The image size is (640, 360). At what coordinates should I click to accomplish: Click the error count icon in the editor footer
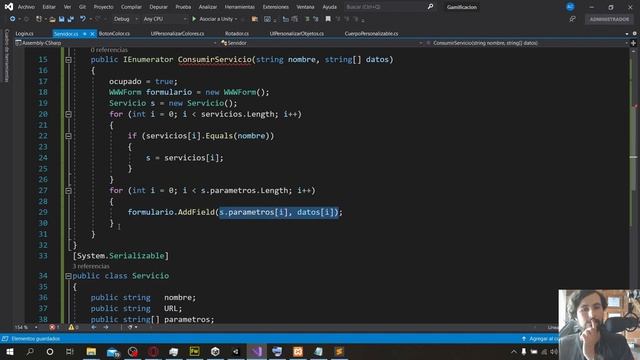point(52,327)
